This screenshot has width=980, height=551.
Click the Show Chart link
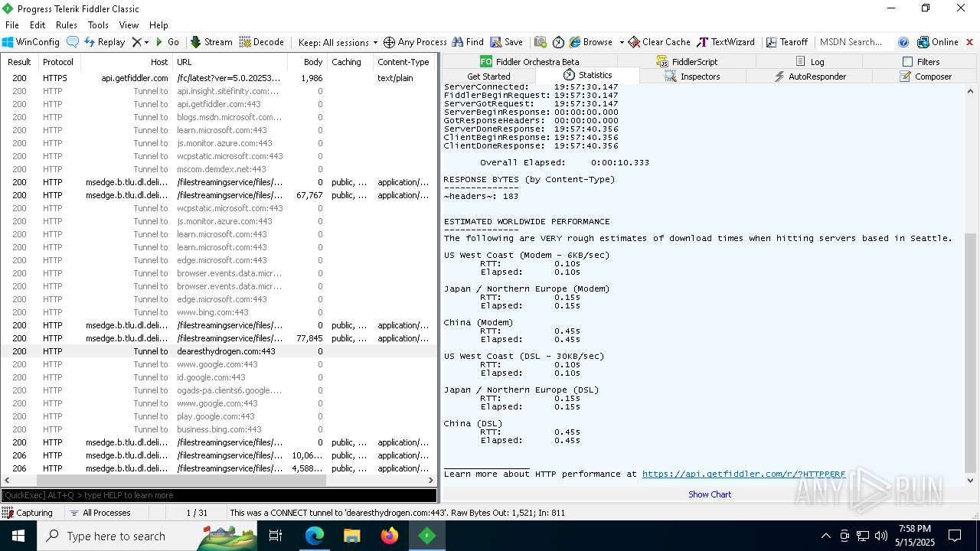pyautogui.click(x=710, y=494)
